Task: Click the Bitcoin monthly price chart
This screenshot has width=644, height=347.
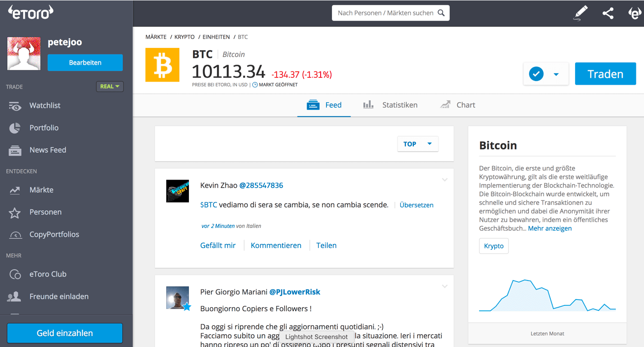Action: [547, 295]
